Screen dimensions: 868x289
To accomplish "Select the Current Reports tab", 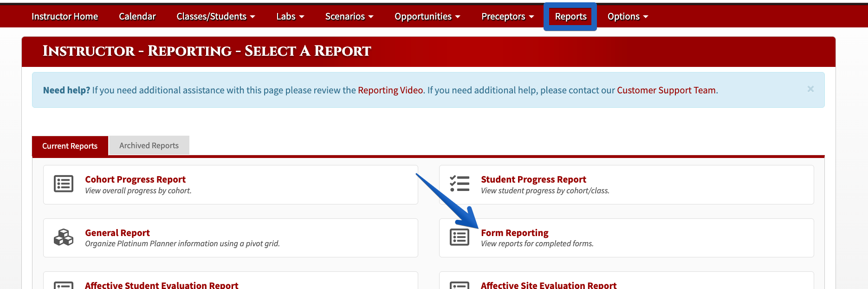I will (x=70, y=146).
